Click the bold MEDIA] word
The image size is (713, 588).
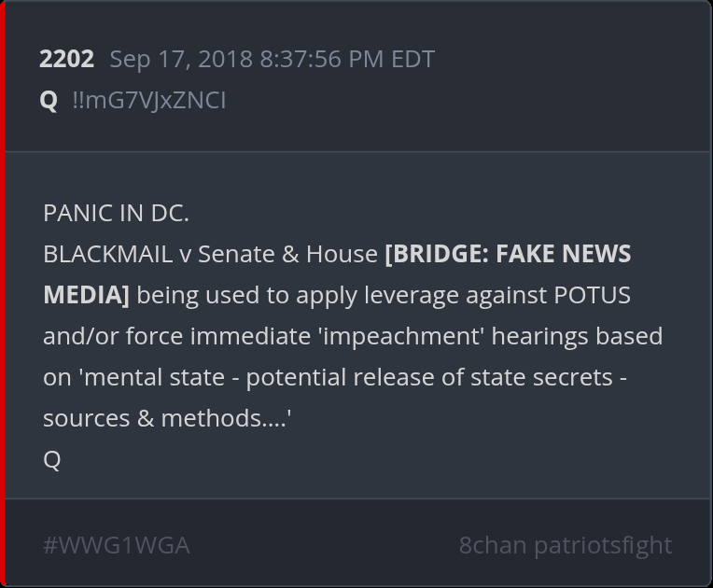86,295
